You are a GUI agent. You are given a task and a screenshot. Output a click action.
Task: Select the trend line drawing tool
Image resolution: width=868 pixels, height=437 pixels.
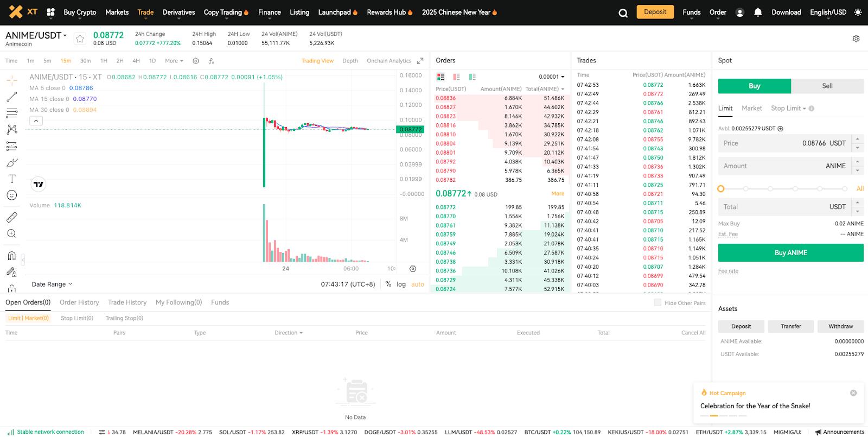pos(11,97)
